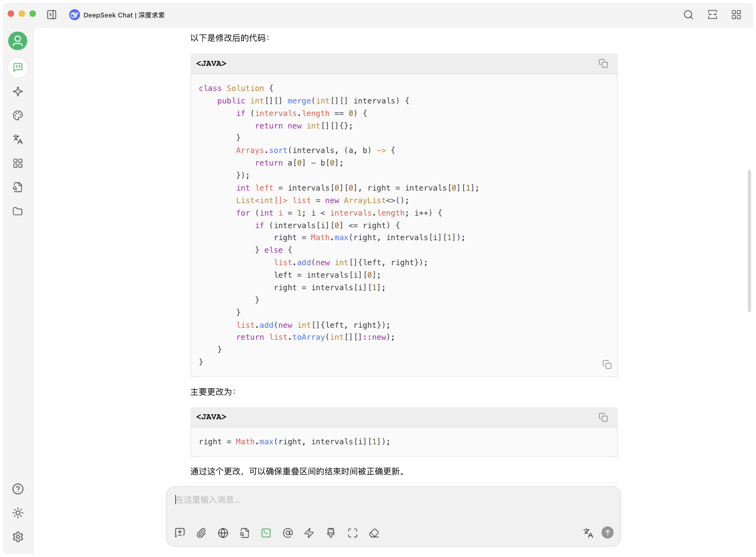Open translation options near the send button
Image resolution: width=756 pixels, height=557 pixels.
[x=588, y=532]
